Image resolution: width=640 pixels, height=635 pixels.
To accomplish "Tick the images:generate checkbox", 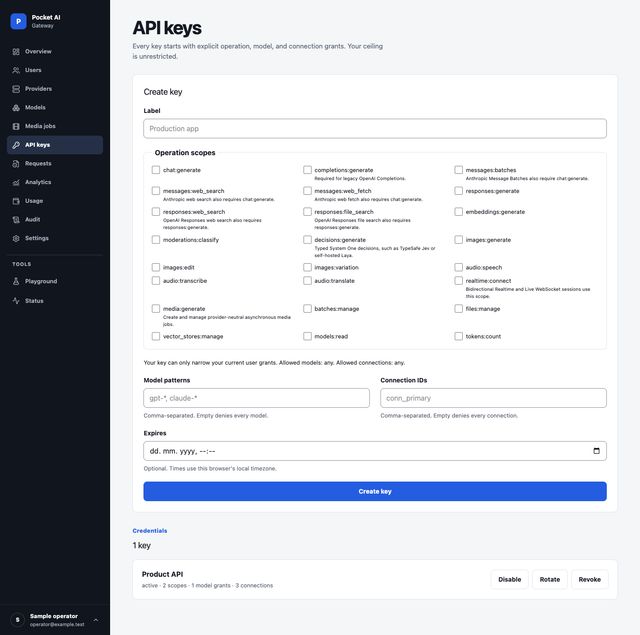I will click(459, 240).
